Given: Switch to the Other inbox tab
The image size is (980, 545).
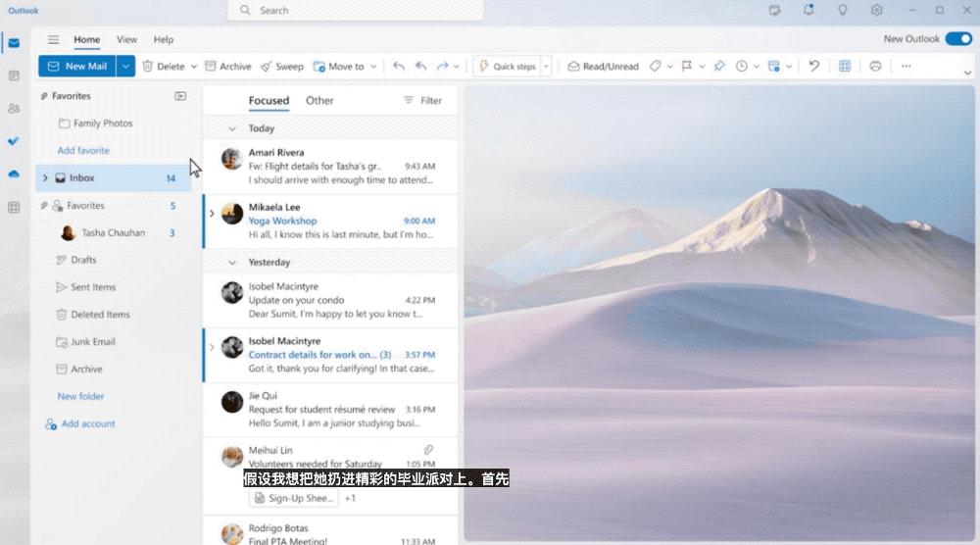Looking at the screenshot, I should (319, 100).
